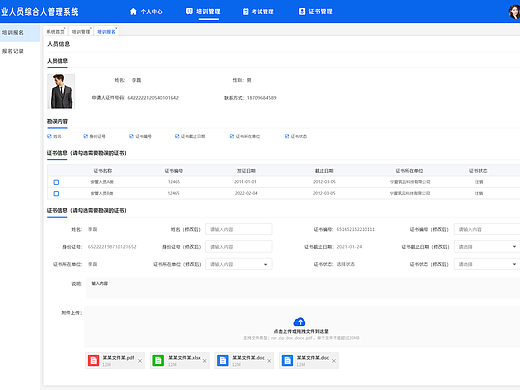Click the 点击上传或拖拽文件到这里 upload text
520x390 pixels.
tap(301, 331)
